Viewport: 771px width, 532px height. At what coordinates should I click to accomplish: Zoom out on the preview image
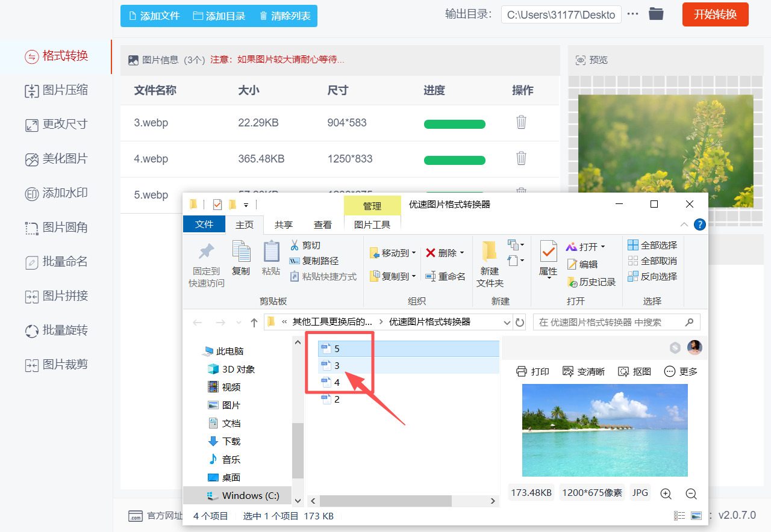(x=691, y=493)
